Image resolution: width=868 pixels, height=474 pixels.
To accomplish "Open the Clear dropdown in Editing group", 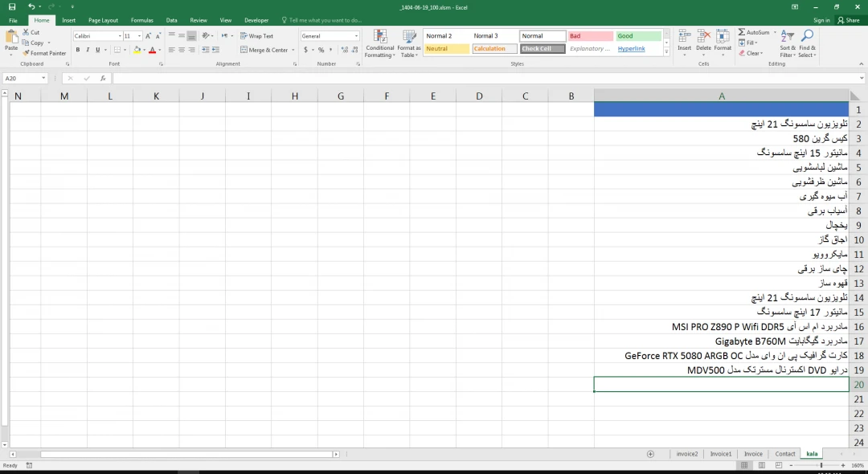I will tap(751, 53).
